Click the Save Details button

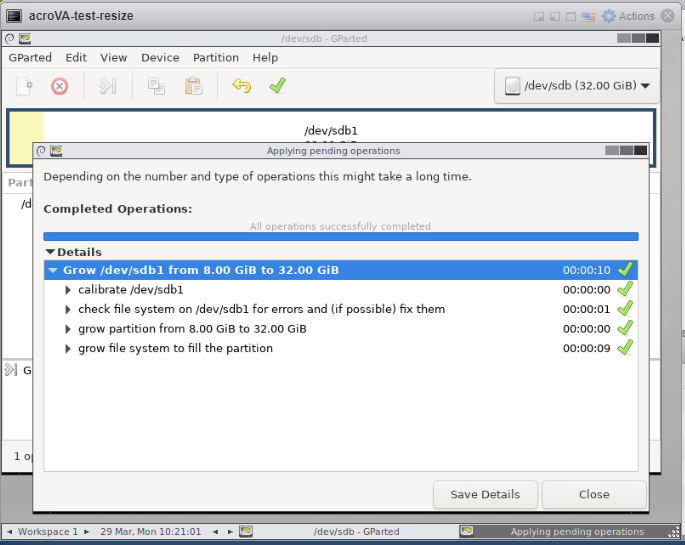(485, 494)
